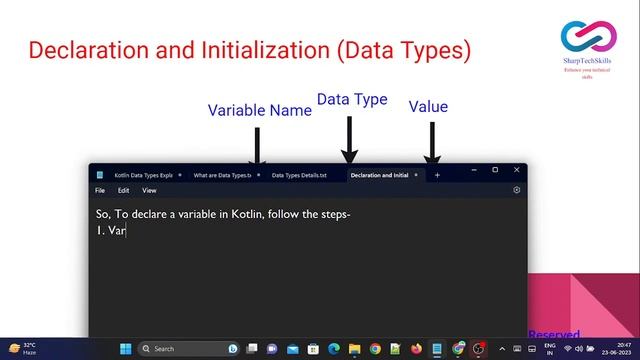Click the line 'So, To declare a variable in Kotlin'
Screen dimensions: 640x360
223,214
